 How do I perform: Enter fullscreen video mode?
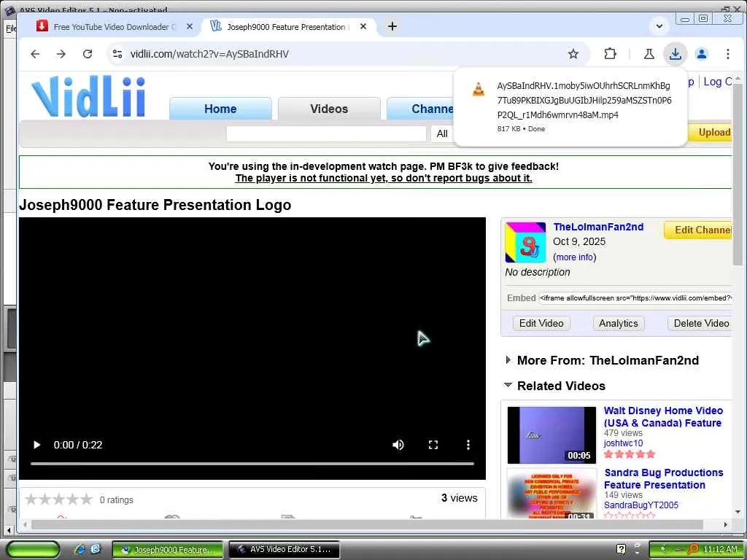[433, 445]
